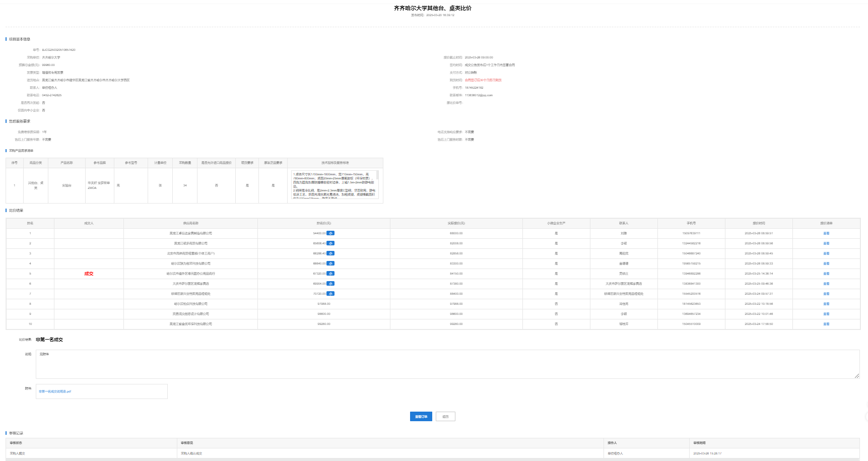Screen dimensions: 868x461
Task: Click the 小 badge in rank 6 row
Action: coord(330,284)
